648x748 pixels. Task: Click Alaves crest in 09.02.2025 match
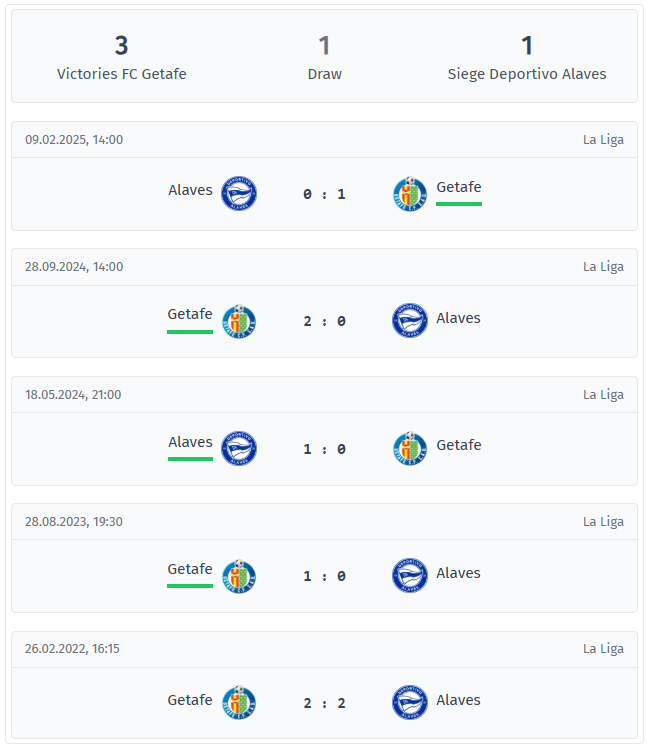pyautogui.click(x=239, y=194)
